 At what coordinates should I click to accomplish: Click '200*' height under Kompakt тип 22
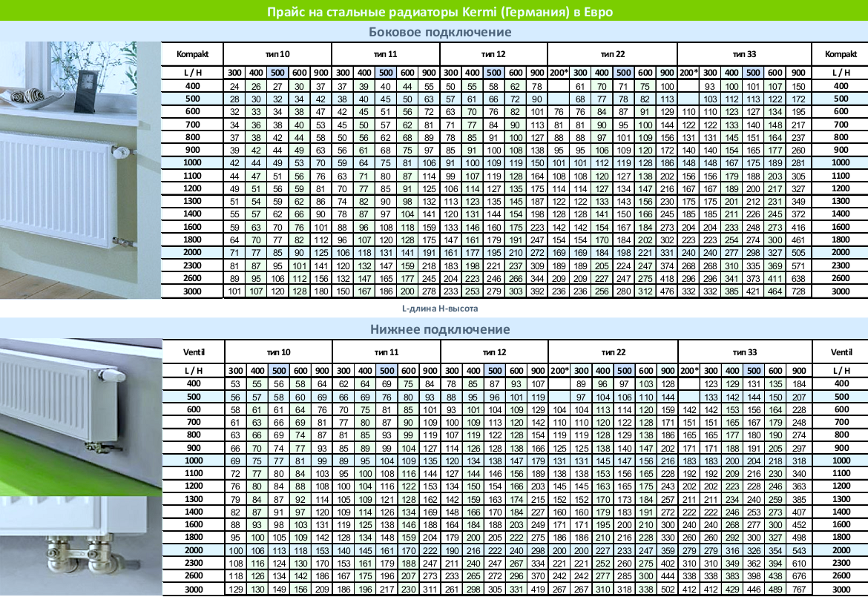point(559,73)
